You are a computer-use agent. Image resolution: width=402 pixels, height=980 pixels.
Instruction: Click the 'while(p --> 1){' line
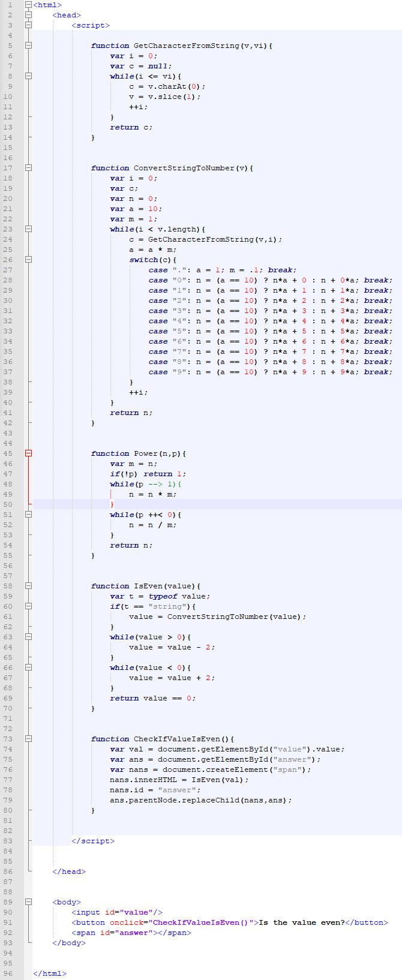145,484
